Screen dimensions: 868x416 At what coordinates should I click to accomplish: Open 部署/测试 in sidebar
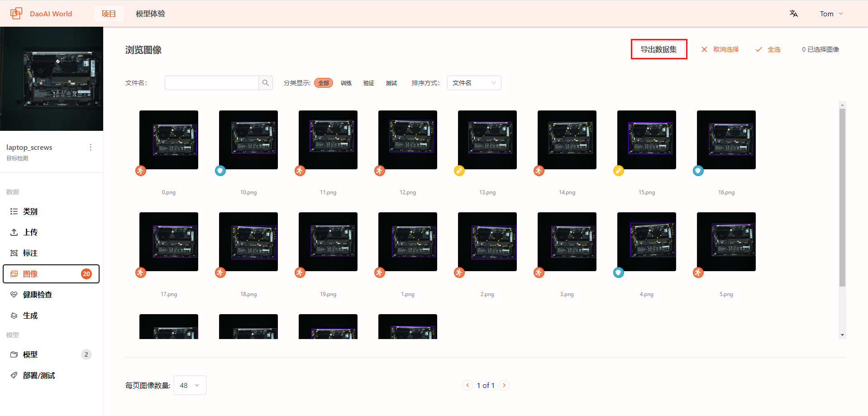[51, 375]
